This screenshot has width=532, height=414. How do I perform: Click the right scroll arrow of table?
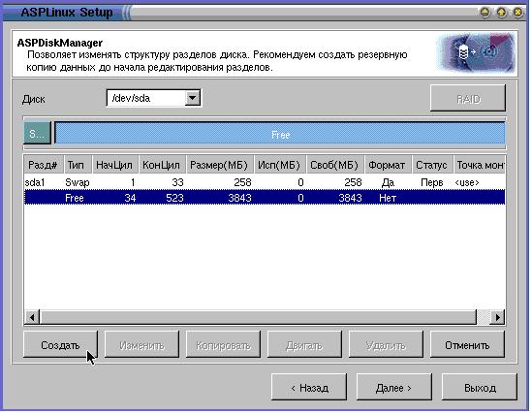[497, 318]
